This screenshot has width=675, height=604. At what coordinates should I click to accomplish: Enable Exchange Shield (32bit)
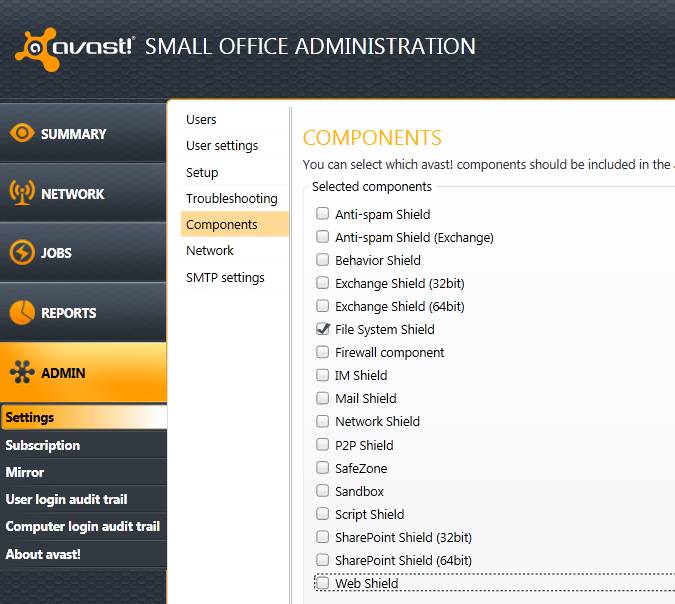[x=322, y=282]
